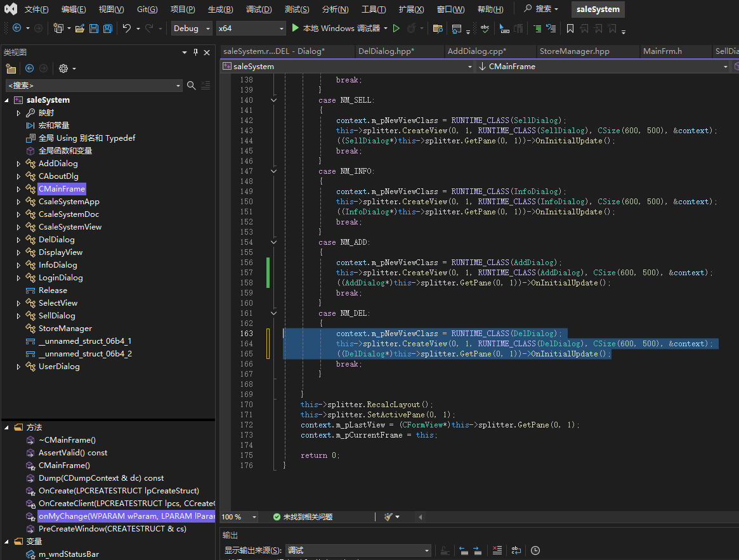
Task: Start the local Windows debugger
Action: click(x=336, y=29)
